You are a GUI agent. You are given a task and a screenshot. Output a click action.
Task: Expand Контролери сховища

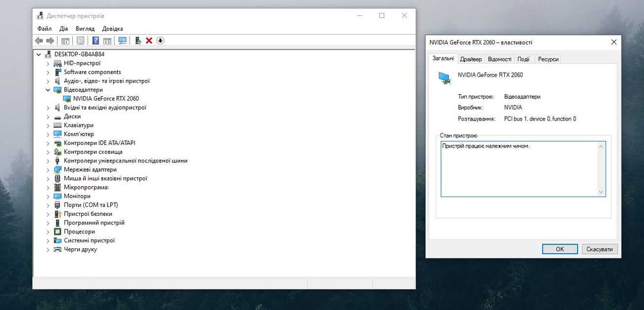click(48, 152)
